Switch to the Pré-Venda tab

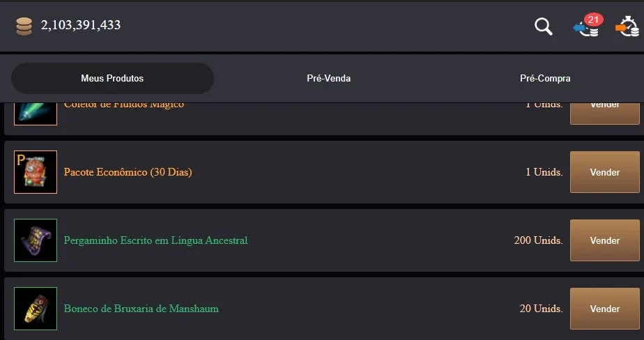pos(328,78)
